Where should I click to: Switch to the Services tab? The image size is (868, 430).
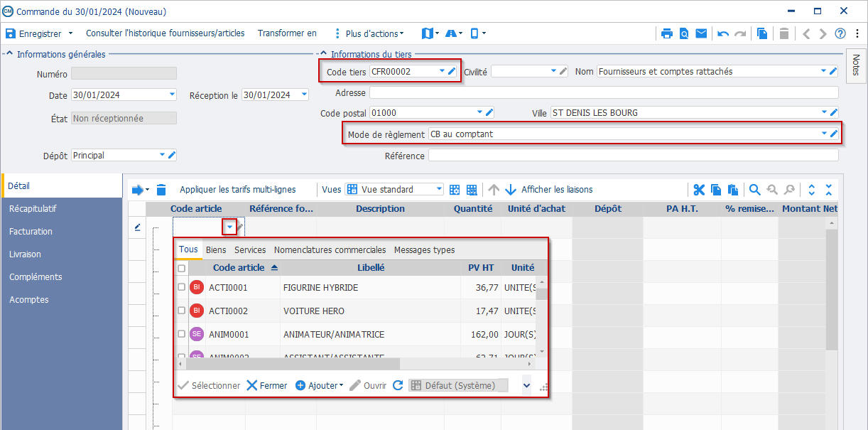pos(250,250)
